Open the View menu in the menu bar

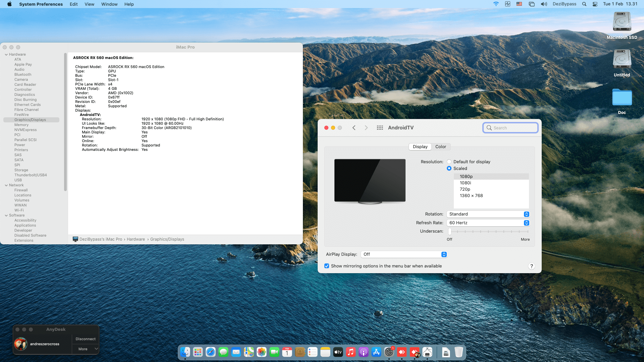tap(89, 4)
